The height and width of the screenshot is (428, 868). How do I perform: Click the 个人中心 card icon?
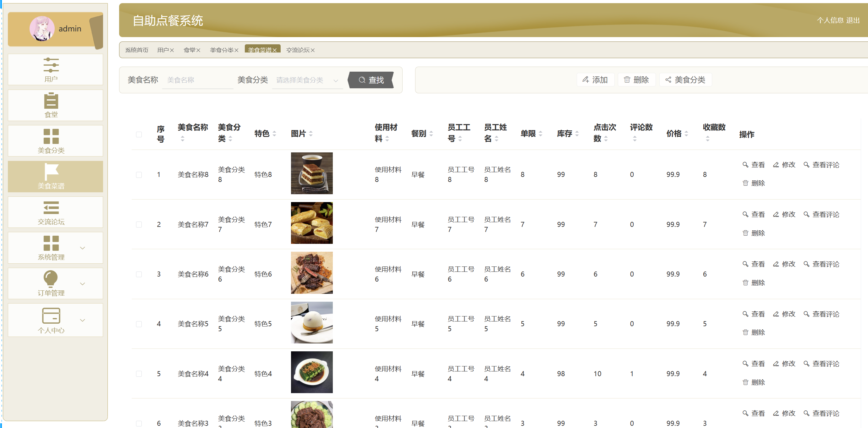coord(51,316)
